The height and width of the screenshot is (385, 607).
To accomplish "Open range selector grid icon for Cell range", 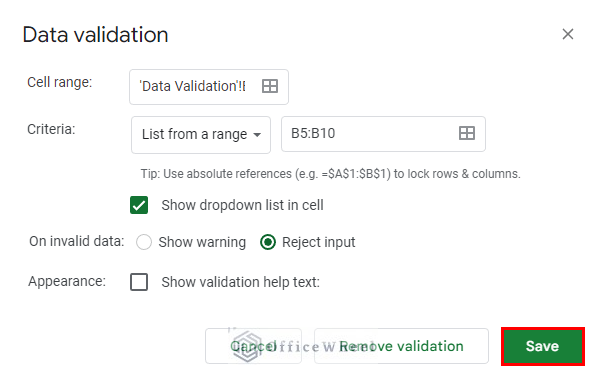I will (x=270, y=86).
